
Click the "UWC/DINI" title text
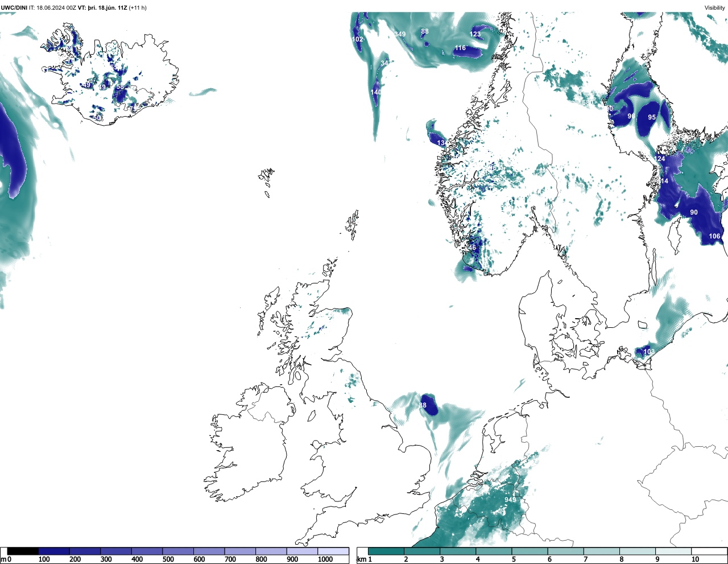14,7
